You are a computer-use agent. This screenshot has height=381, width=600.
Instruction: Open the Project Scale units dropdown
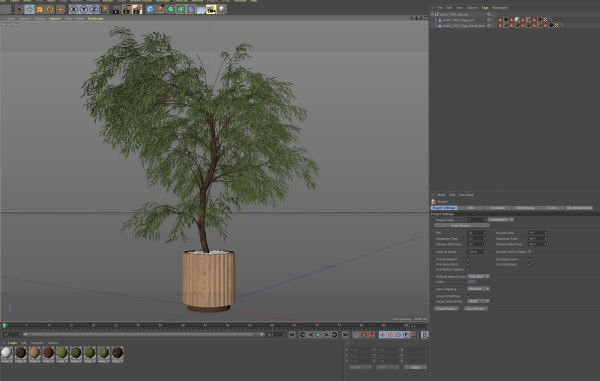pos(501,220)
